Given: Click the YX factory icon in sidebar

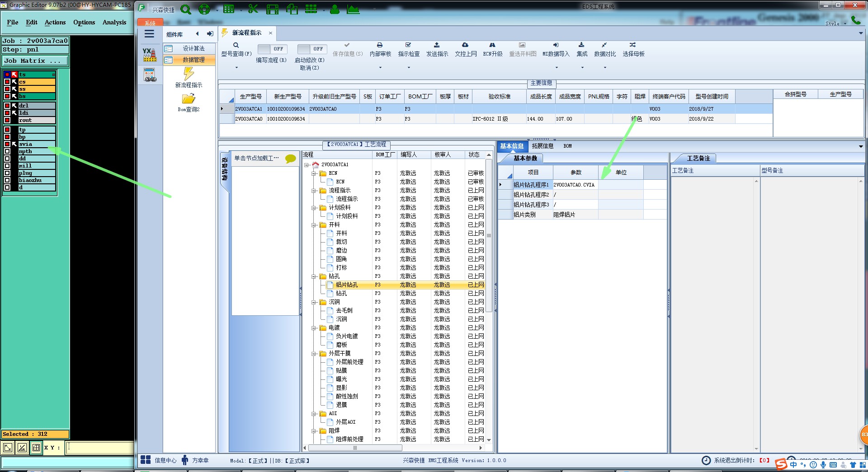Looking at the screenshot, I should coord(149,55).
